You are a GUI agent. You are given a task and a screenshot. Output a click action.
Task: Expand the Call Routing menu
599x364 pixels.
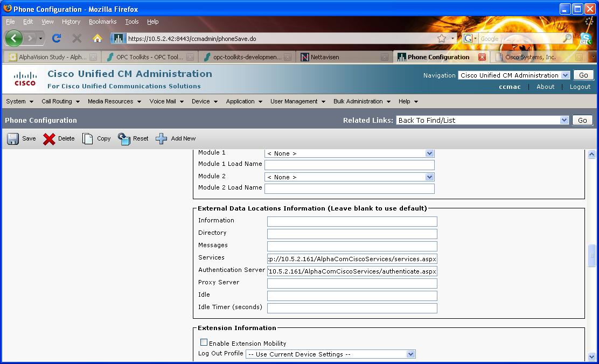coord(60,101)
